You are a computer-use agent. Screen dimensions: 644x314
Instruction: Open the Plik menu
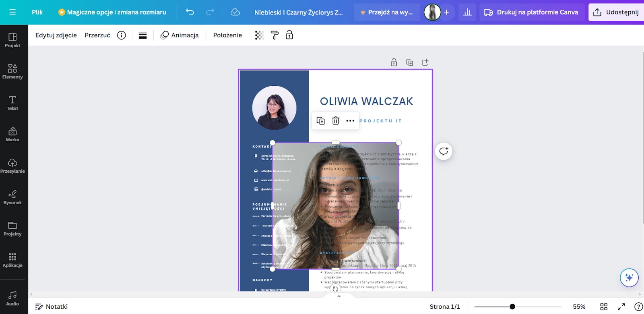(x=37, y=12)
